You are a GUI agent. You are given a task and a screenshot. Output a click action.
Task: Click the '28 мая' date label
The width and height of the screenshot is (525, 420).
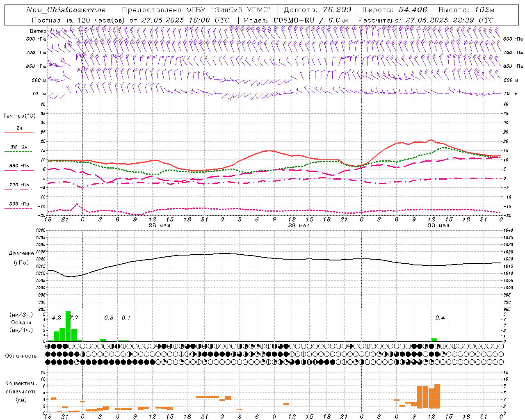click(x=159, y=226)
